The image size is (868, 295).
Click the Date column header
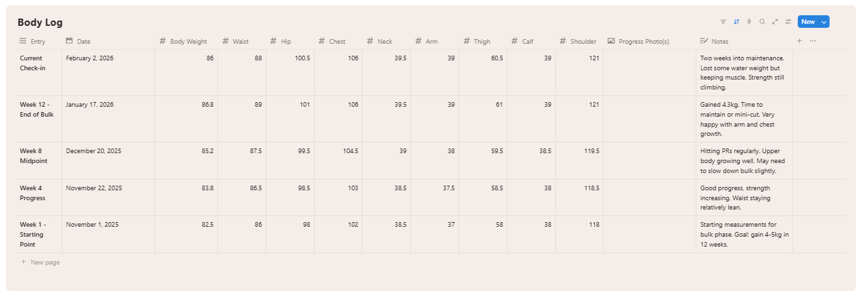point(83,42)
